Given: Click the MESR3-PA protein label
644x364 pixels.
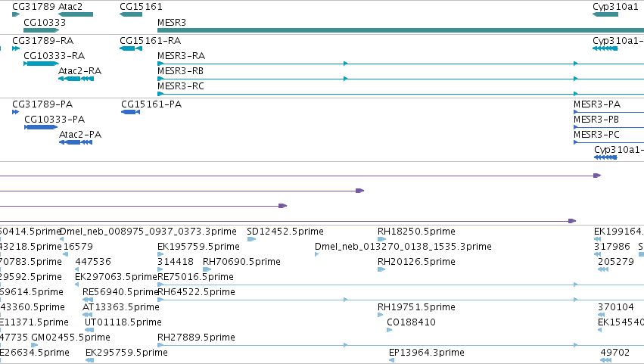Looking at the screenshot, I should tap(597, 104).
